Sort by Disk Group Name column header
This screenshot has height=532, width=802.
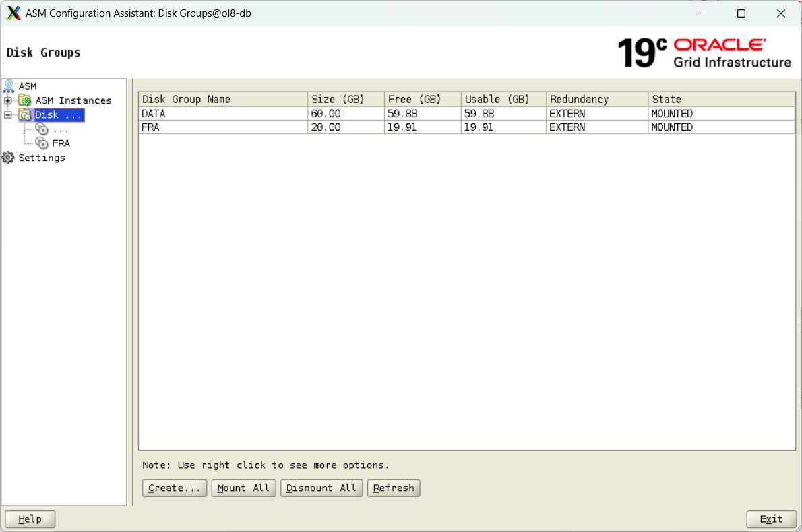point(224,99)
